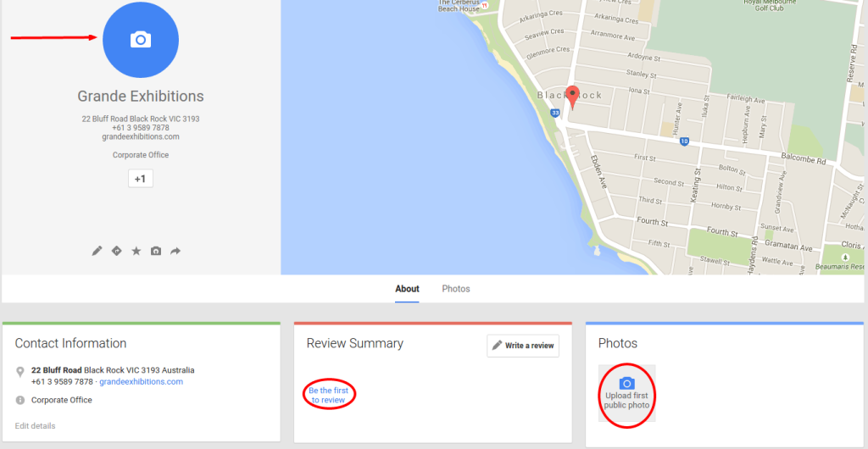Switch to the Photos tab
The height and width of the screenshot is (449, 868).
coord(456,289)
